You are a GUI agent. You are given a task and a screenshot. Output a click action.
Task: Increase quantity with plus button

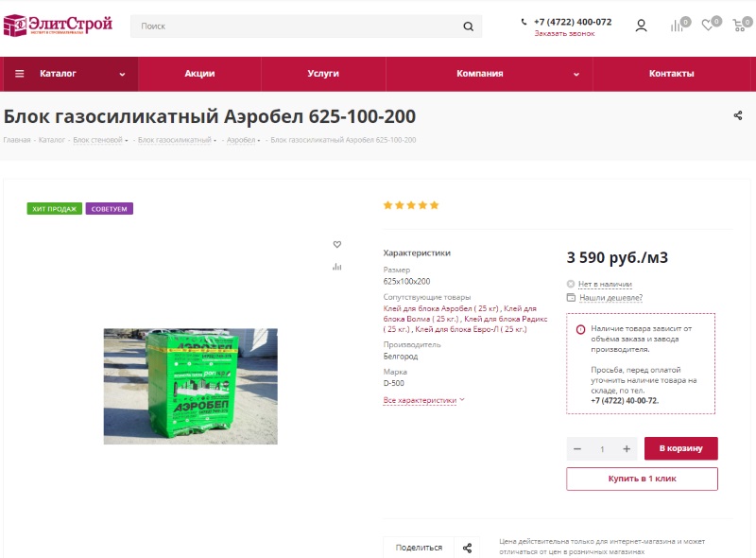pyautogui.click(x=627, y=449)
